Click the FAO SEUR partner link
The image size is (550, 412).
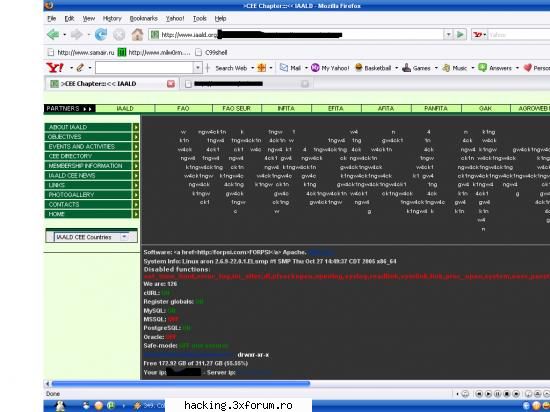(236, 109)
